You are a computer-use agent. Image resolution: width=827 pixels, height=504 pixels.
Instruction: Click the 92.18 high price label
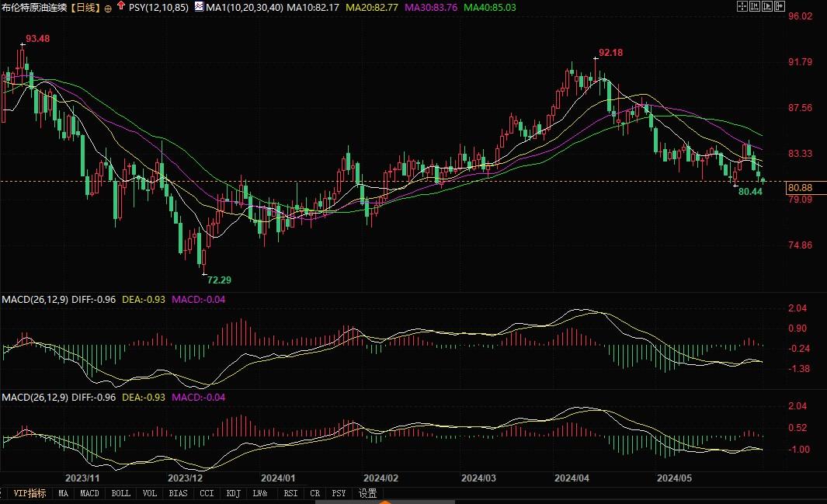(611, 52)
